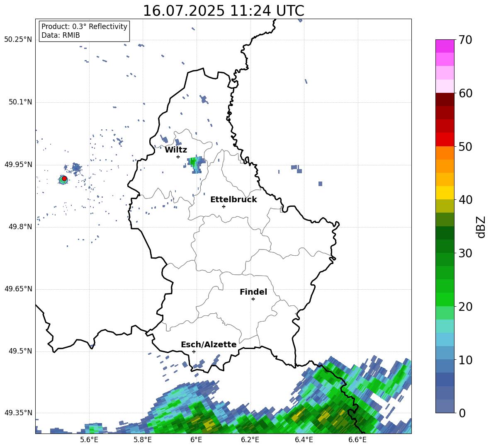Image resolution: width=491 pixels, height=448 pixels.
Task: Click the 6.2°E longitude label
Action: [250, 440]
